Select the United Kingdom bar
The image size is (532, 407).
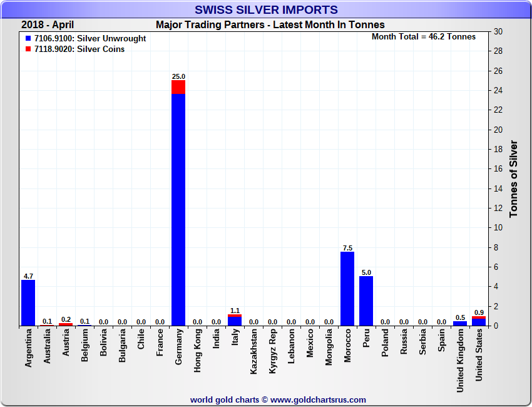(460, 324)
